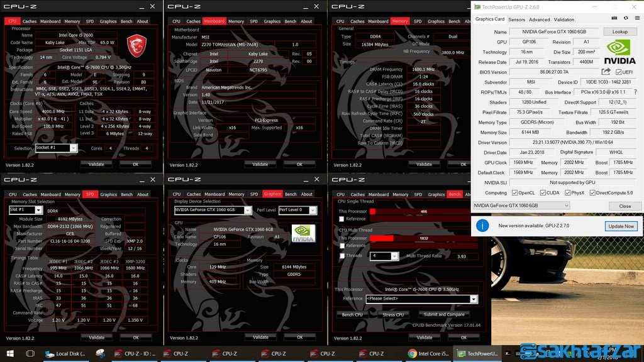Click the BIOS Version field 86.06.27.00.7A
644x362 pixels.
pos(554,72)
